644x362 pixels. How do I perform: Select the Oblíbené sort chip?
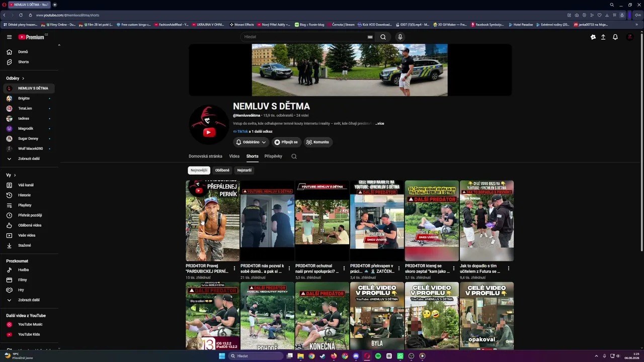click(x=222, y=170)
